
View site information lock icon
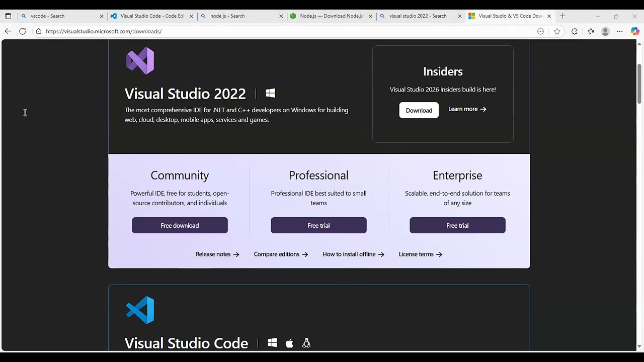coord(39,31)
